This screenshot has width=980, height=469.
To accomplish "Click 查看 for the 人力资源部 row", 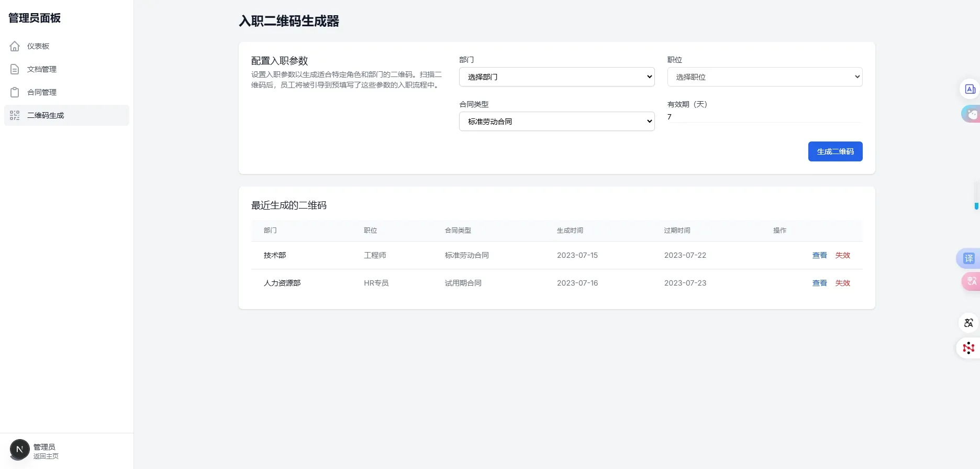I will click(819, 283).
